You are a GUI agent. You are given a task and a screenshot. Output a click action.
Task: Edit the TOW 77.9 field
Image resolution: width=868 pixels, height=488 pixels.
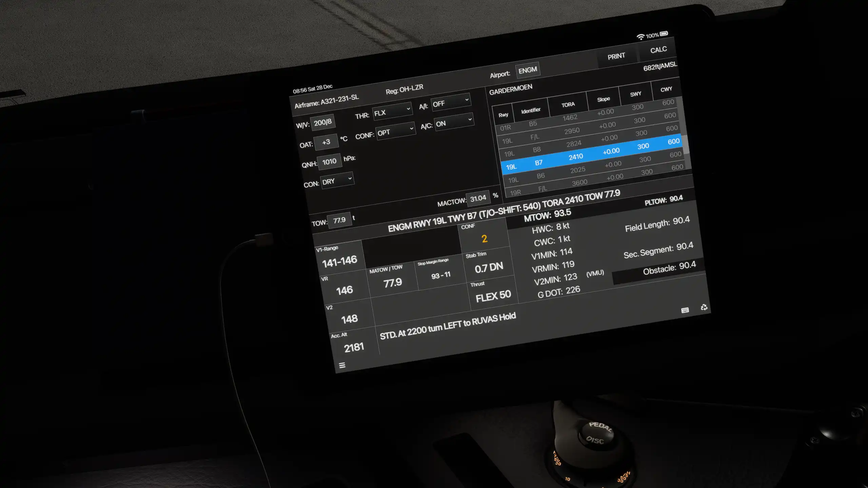click(339, 220)
